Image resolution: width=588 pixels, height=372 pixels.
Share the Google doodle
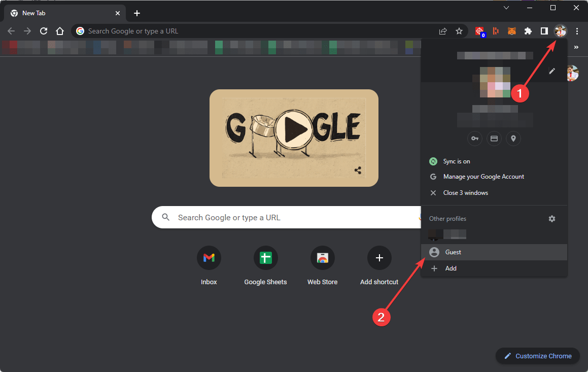[x=358, y=170]
